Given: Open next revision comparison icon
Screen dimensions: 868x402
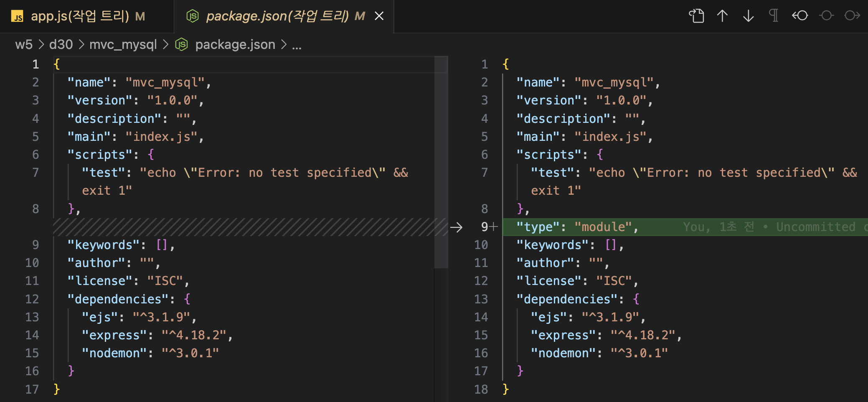Looking at the screenshot, I should pos(852,16).
